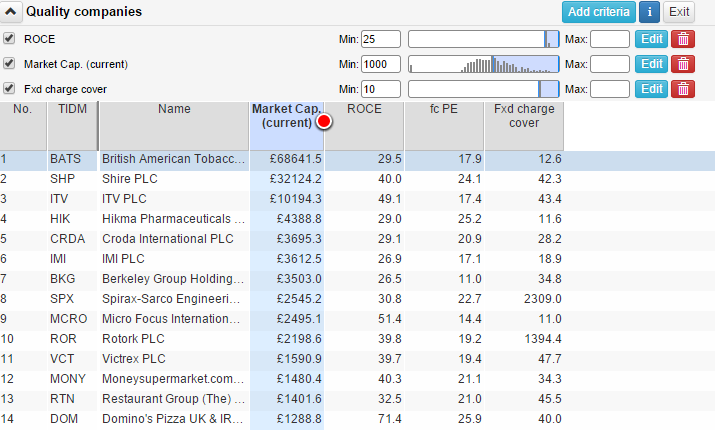Viewport: 715px width, 430px height.
Task: Click the Market Cap. histogram slider
Action: (483, 64)
